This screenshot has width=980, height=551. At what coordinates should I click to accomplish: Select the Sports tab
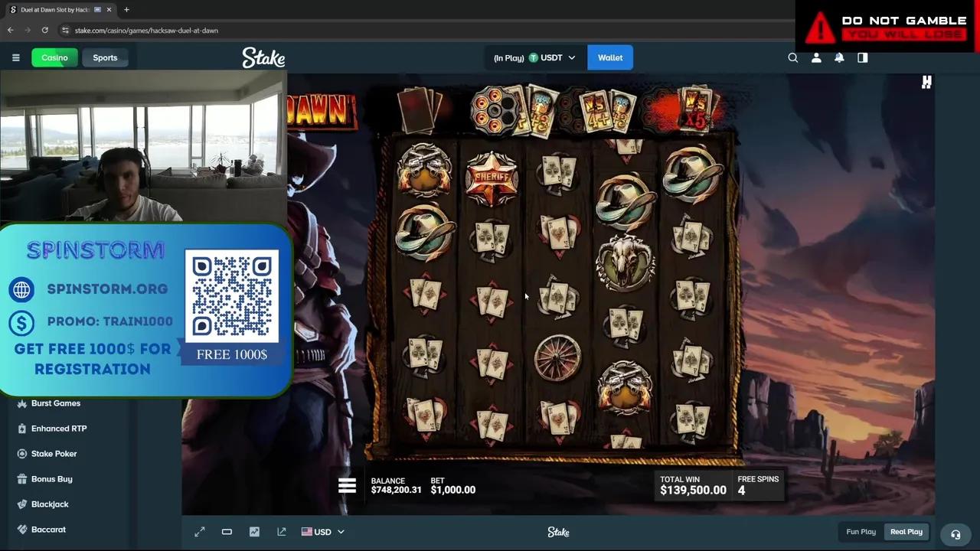[105, 57]
